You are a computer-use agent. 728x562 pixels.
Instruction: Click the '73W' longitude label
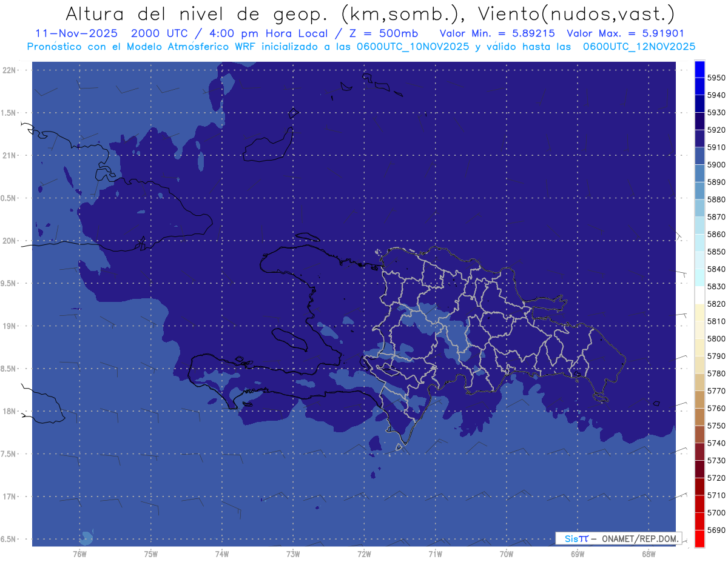coord(293,554)
